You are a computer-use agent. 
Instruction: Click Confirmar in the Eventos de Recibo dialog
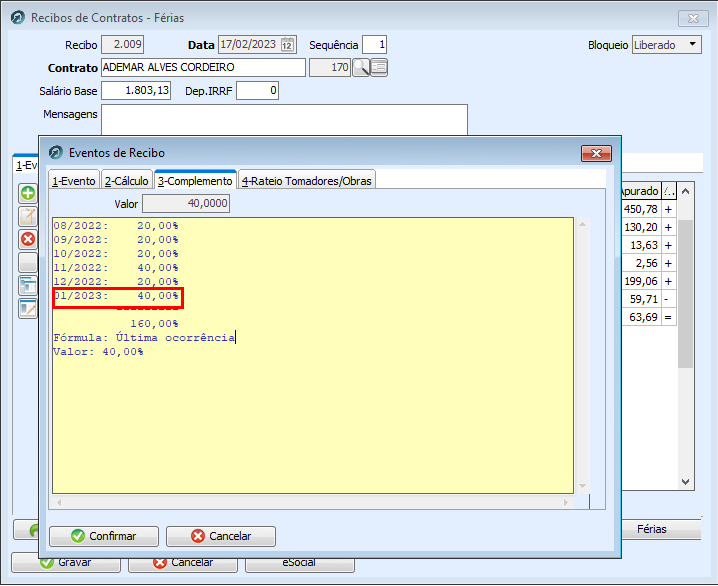104,536
